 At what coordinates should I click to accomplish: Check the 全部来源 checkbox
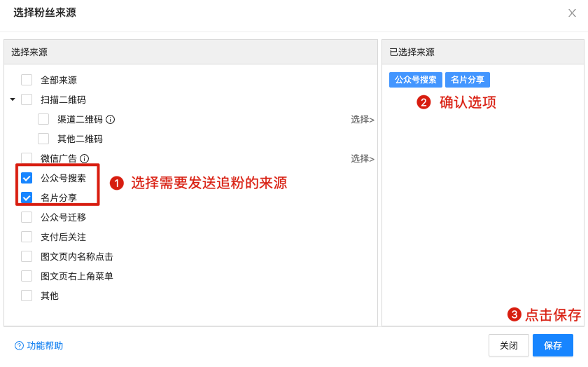click(27, 80)
